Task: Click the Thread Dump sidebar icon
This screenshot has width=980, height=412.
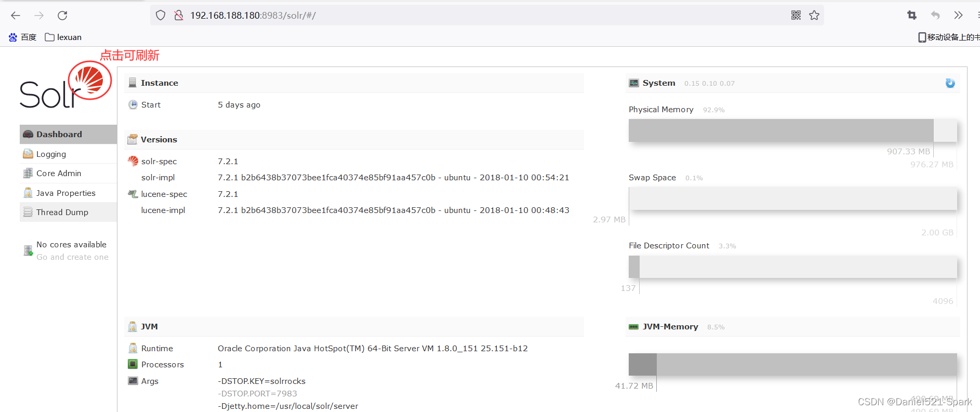Action: click(28, 212)
